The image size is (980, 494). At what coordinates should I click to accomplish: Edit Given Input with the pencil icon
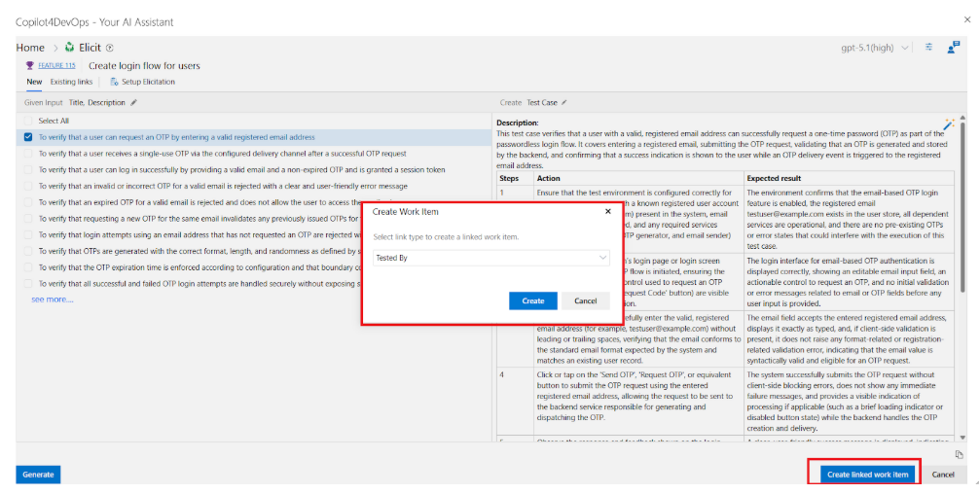click(x=133, y=102)
